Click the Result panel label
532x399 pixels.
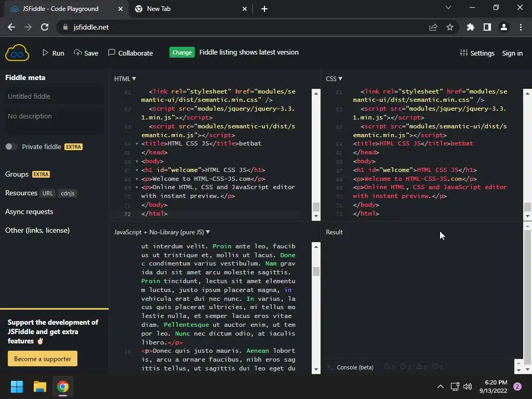click(334, 232)
